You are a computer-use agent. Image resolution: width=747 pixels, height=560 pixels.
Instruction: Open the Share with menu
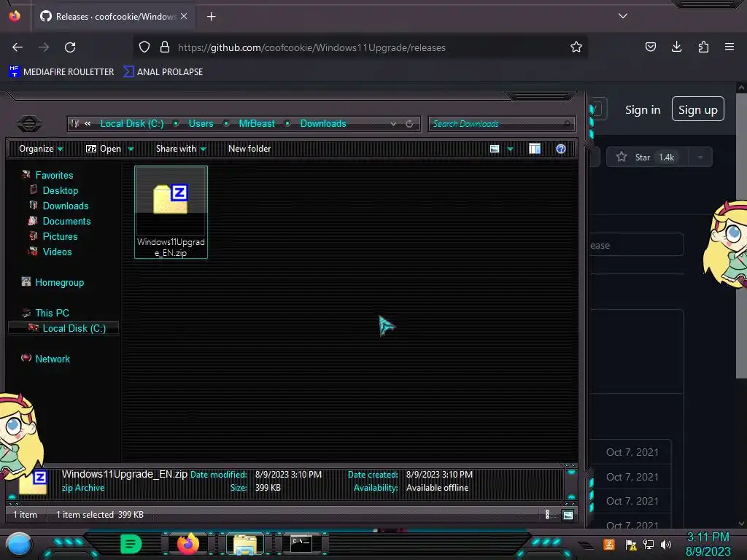point(181,149)
